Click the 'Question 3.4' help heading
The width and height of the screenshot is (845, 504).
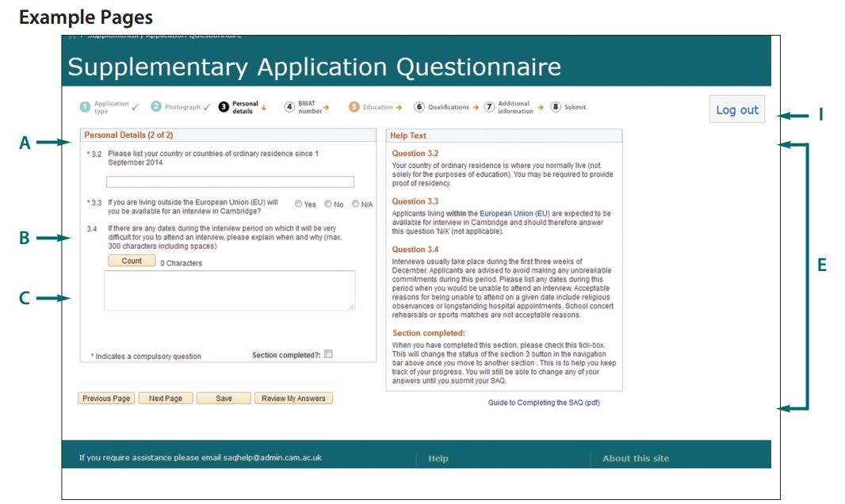[x=415, y=250]
